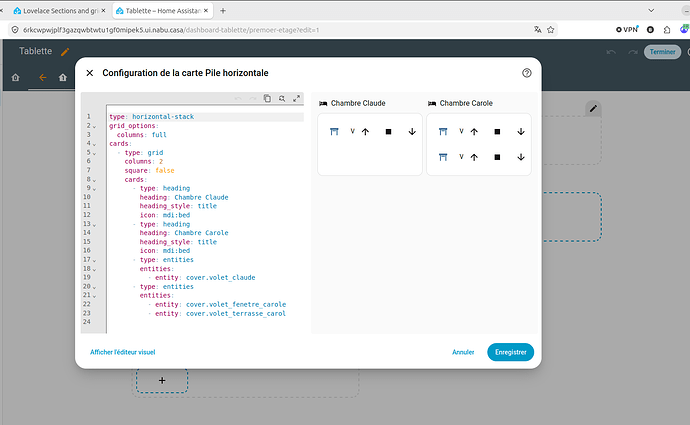Edit dashboard title with pencil icon
This screenshot has height=425, width=690.
[65, 52]
